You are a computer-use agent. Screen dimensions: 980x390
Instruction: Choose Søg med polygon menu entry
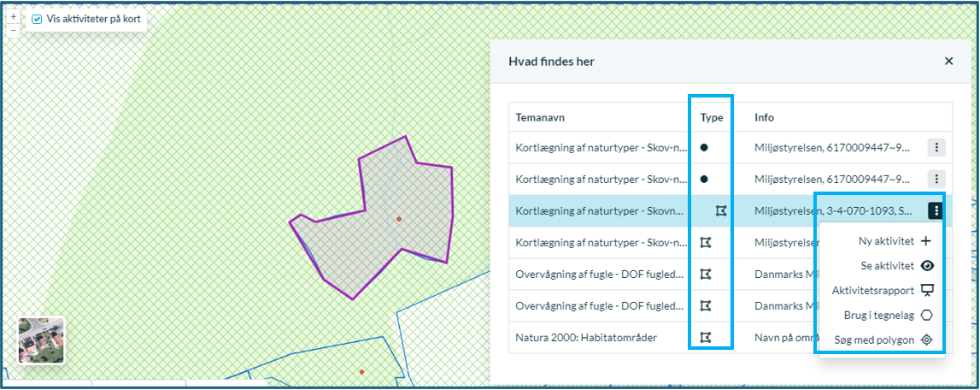pyautogui.click(x=883, y=340)
